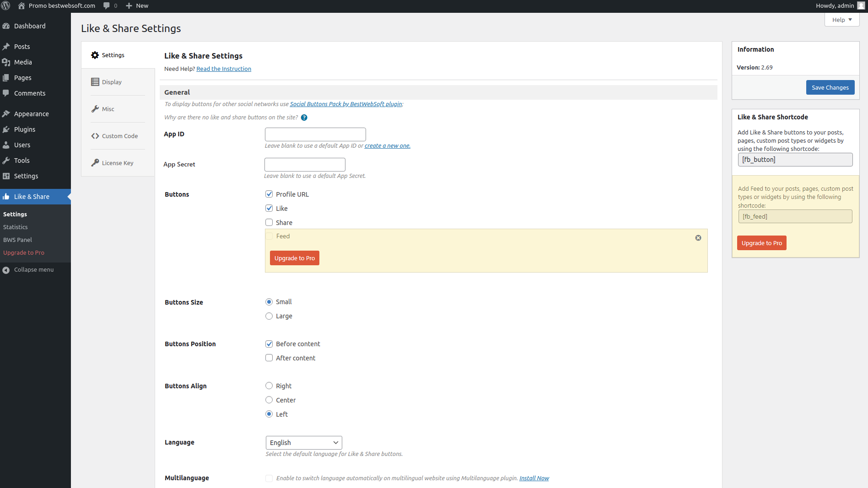Select Center button alignment

(x=269, y=400)
